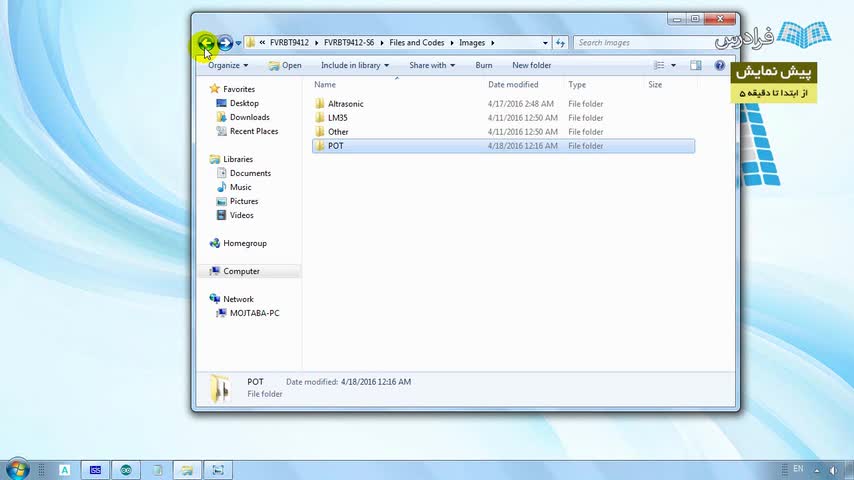Image resolution: width=854 pixels, height=480 pixels.
Task: Create a New folder
Action: tap(532, 65)
